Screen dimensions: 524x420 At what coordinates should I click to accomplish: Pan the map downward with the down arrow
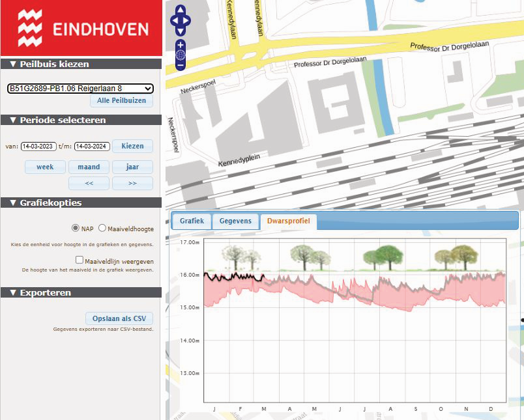pyautogui.click(x=181, y=32)
